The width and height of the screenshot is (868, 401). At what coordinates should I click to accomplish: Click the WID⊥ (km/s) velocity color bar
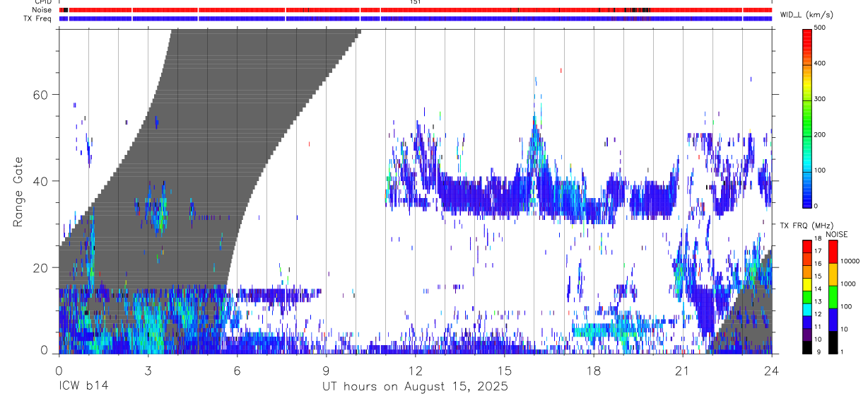click(807, 117)
